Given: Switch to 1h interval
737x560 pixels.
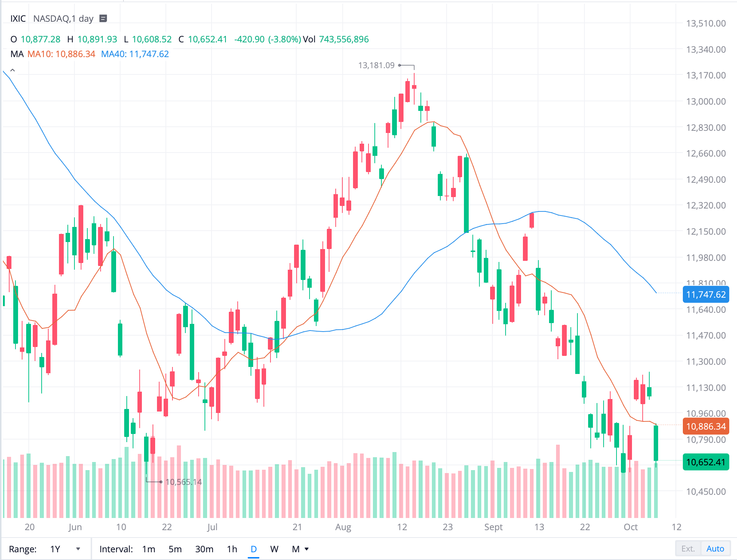Looking at the screenshot, I should [x=232, y=549].
